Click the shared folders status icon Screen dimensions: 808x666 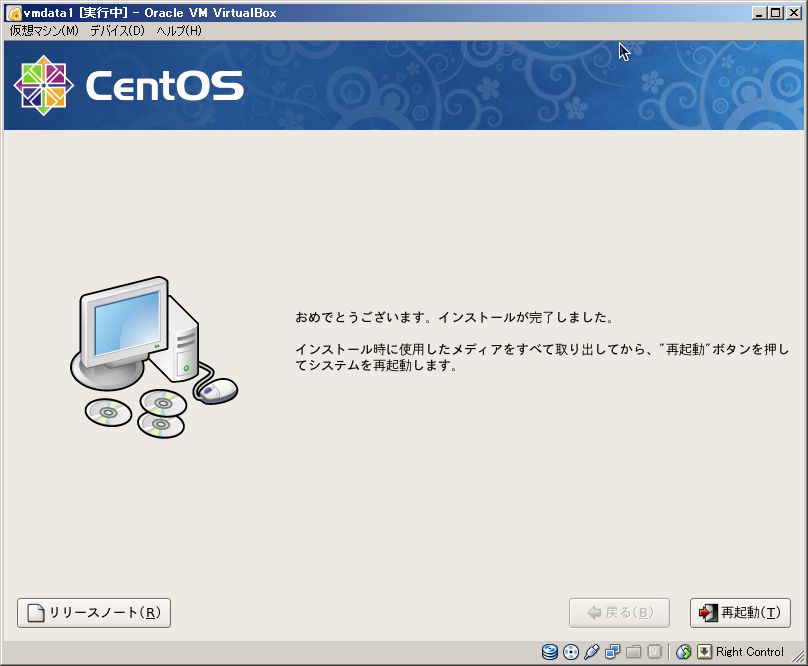633,652
